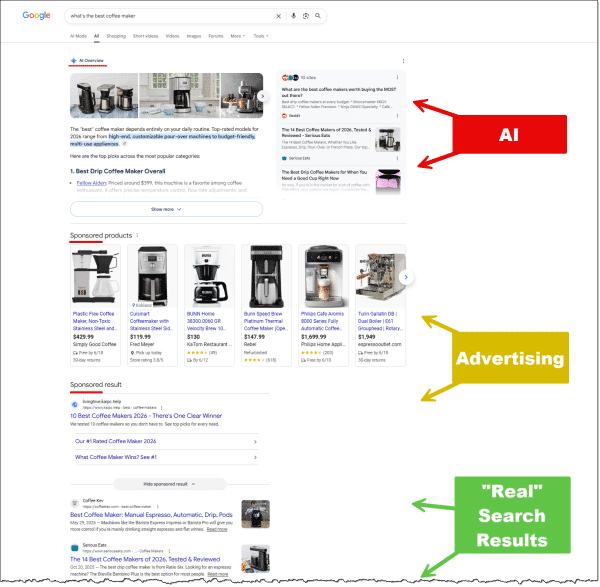
Task: Click the kaipo.help sponsored site favicon
Action: click(75, 404)
